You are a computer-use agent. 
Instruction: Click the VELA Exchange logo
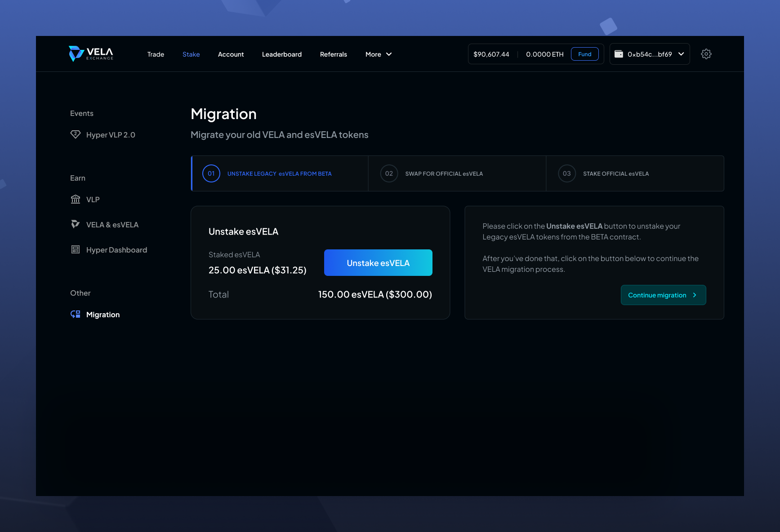coord(90,53)
